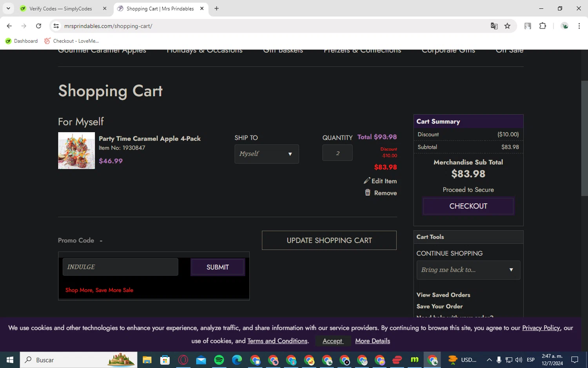The width and height of the screenshot is (588, 368).
Task: Click the taskbar Buscar search box
Action: click(78, 360)
